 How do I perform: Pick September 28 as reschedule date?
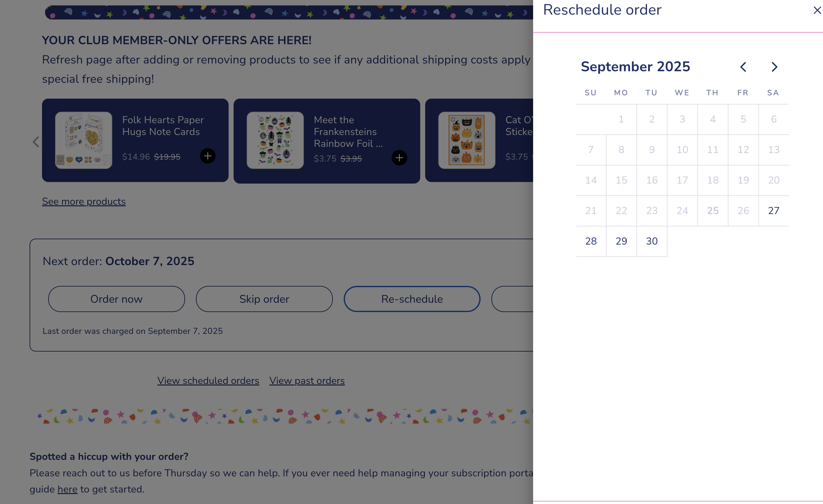[x=591, y=241]
